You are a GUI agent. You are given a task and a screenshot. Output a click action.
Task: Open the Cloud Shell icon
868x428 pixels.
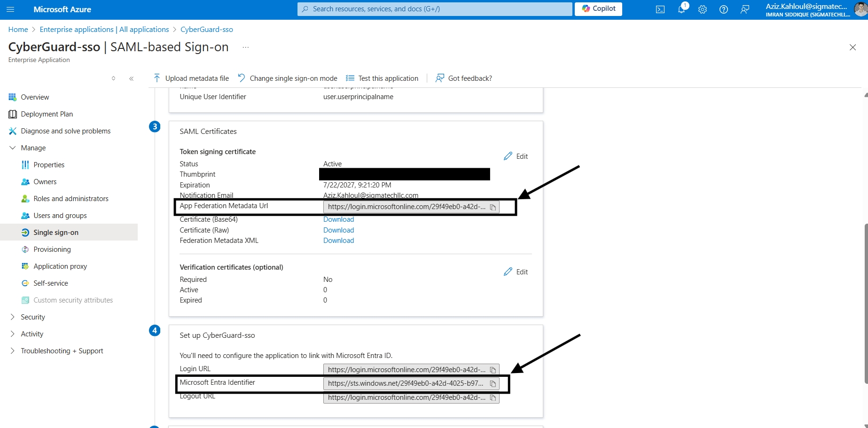point(660,9)
